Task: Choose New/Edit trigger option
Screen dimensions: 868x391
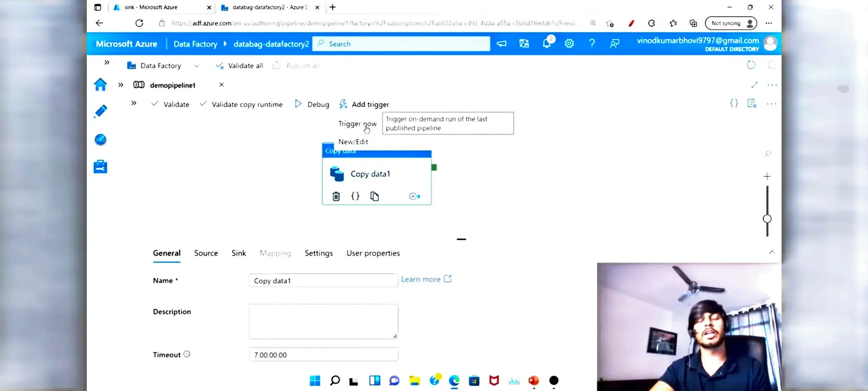Action: point(353,142)
